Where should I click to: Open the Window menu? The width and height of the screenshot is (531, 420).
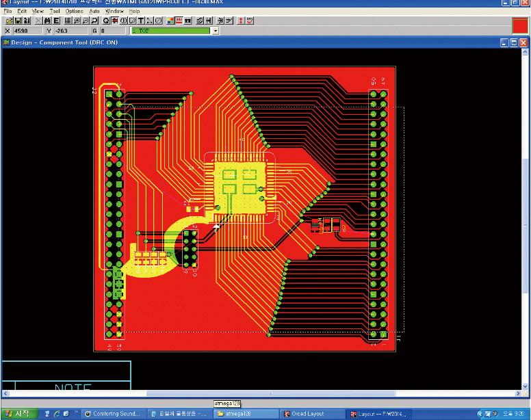pos(114,11)
